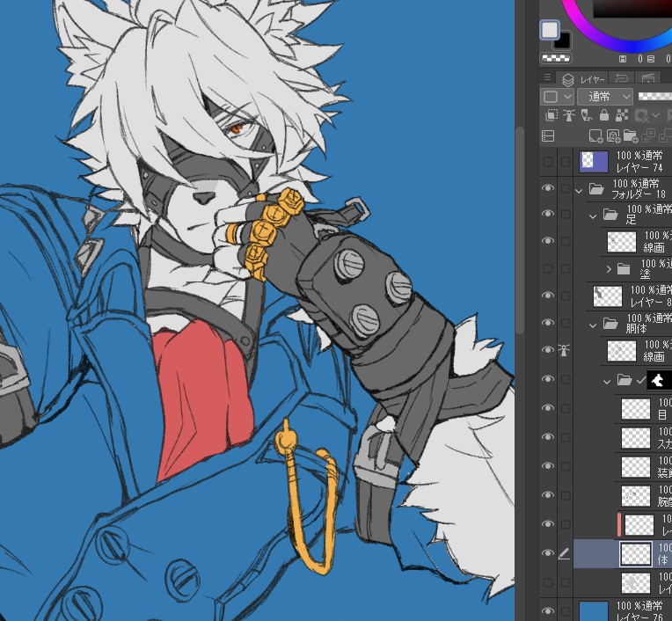Click the 塗 folder icon
This screenshot has width=672, height=621.
point(624,268)
